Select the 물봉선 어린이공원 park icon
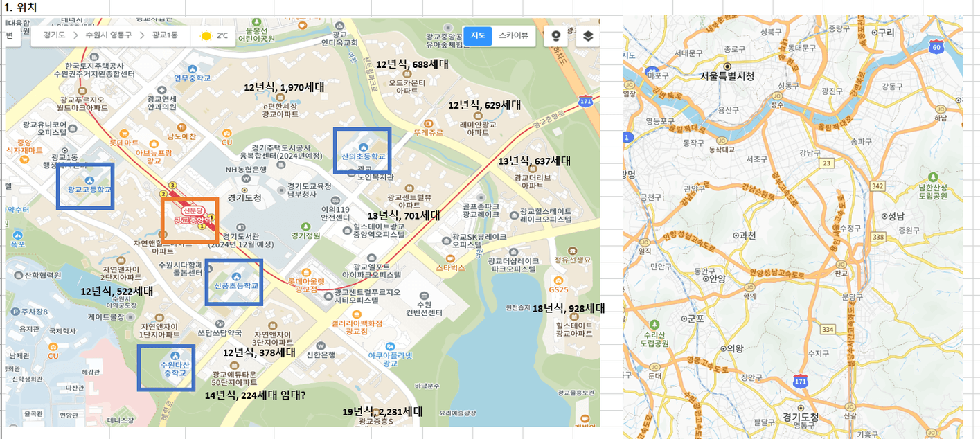Image resolution: width=980 pixels, height=439 pixels. coord(256,22)
